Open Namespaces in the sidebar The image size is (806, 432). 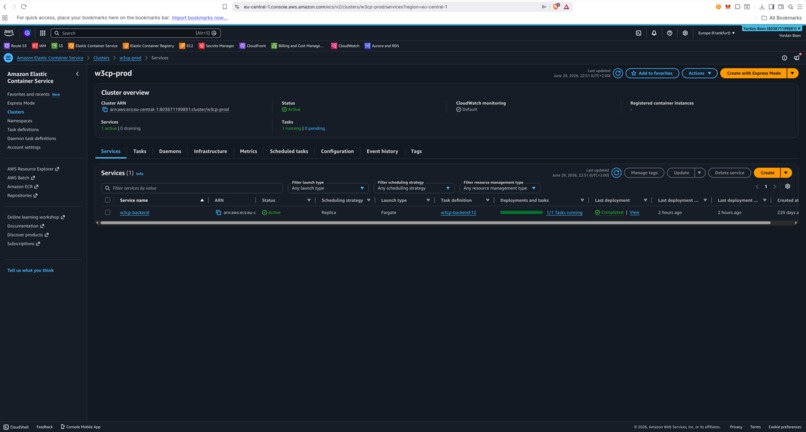[20, 121]
